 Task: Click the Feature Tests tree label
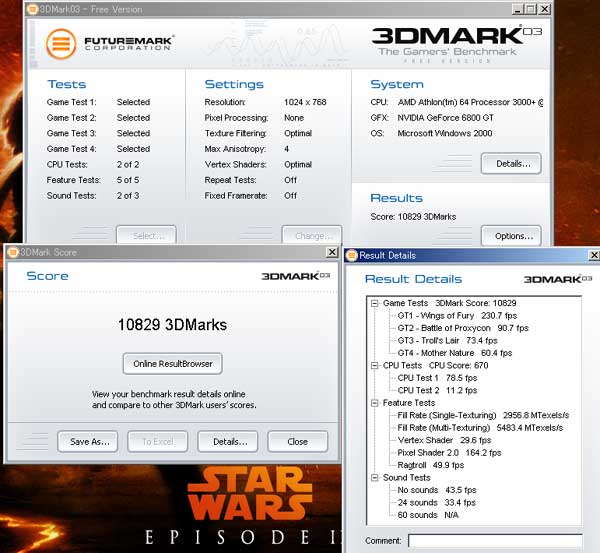(x=409, y=403)
